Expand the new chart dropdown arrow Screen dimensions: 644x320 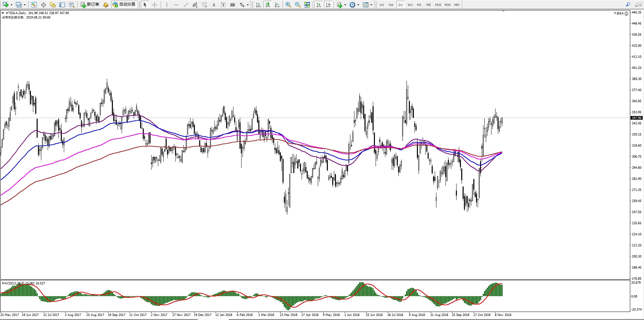pos(11,5)
